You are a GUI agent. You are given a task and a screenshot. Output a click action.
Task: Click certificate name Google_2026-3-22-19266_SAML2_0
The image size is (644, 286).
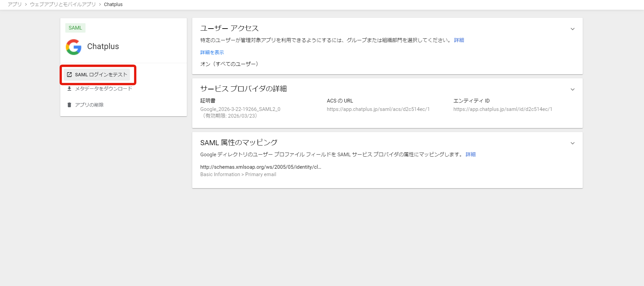tap(240, 109)
